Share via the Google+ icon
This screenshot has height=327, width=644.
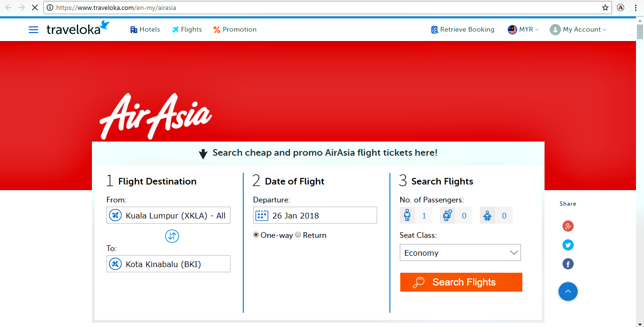568,226
